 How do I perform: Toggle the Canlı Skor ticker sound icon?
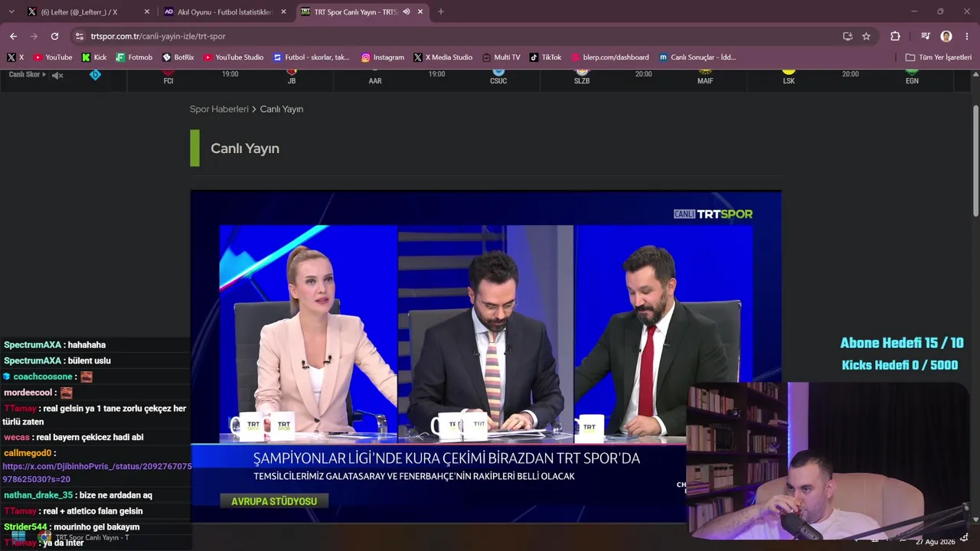click(x=57, y=75)
